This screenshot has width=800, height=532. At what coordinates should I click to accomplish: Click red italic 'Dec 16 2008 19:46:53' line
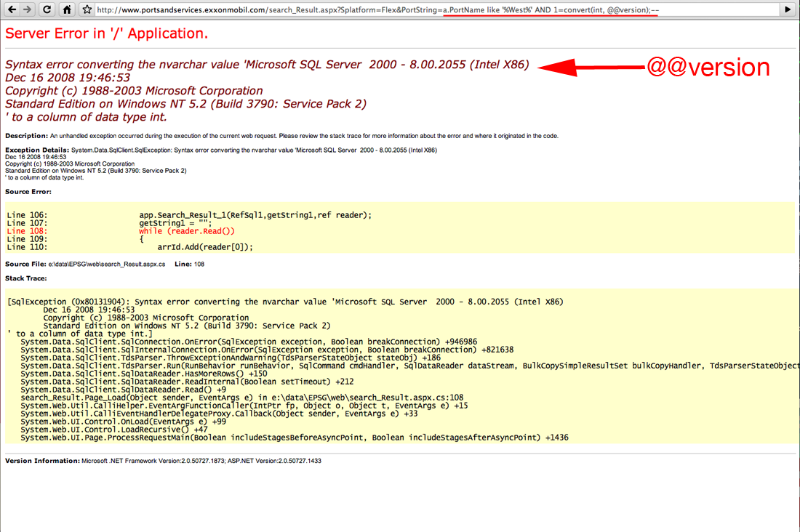coord(68,78)
